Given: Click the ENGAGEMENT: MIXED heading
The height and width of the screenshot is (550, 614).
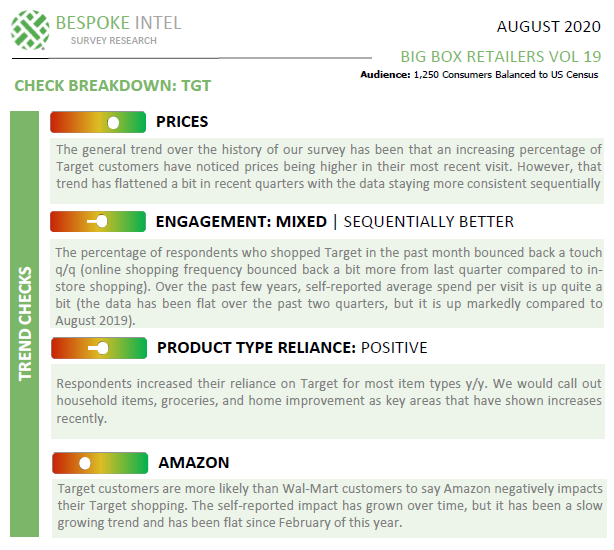Looking at the screenshot, I should [x=241, y=222].
